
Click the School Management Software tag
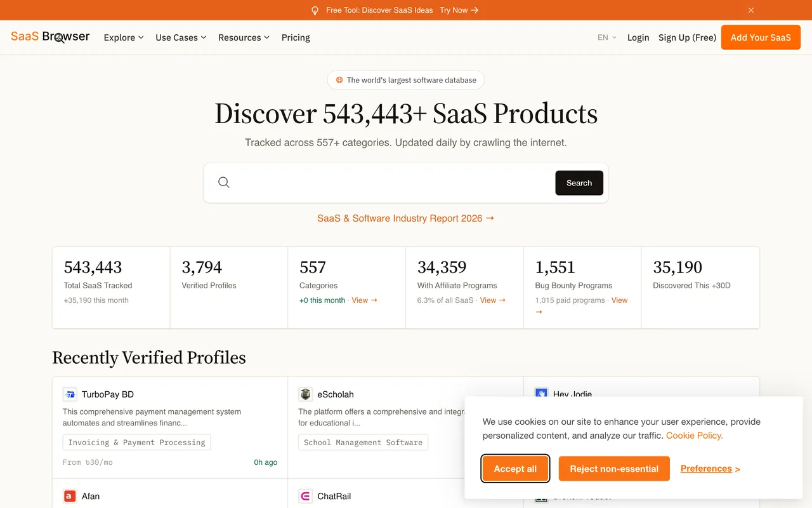coord(363,443)
